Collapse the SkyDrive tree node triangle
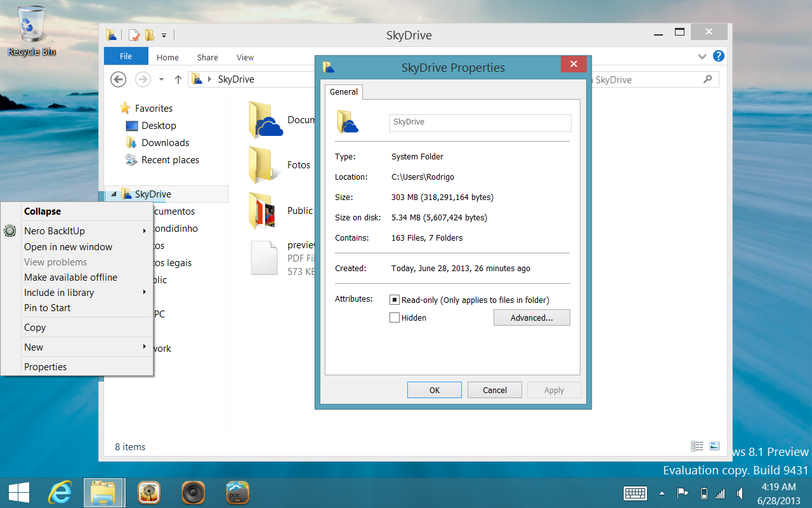The width and height of the screenshot is (812, 508). [x=114, y=194]
